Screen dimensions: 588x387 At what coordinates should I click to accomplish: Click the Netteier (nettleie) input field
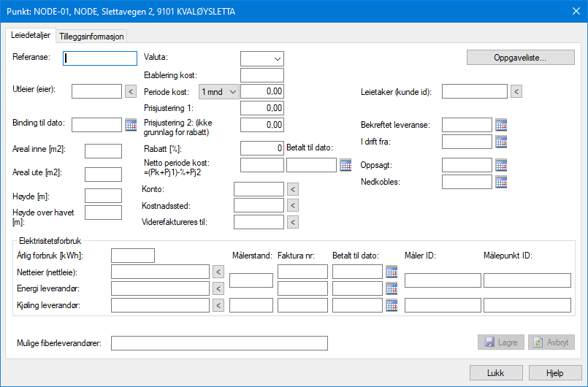pyautogui.click(x=160, y=272)
